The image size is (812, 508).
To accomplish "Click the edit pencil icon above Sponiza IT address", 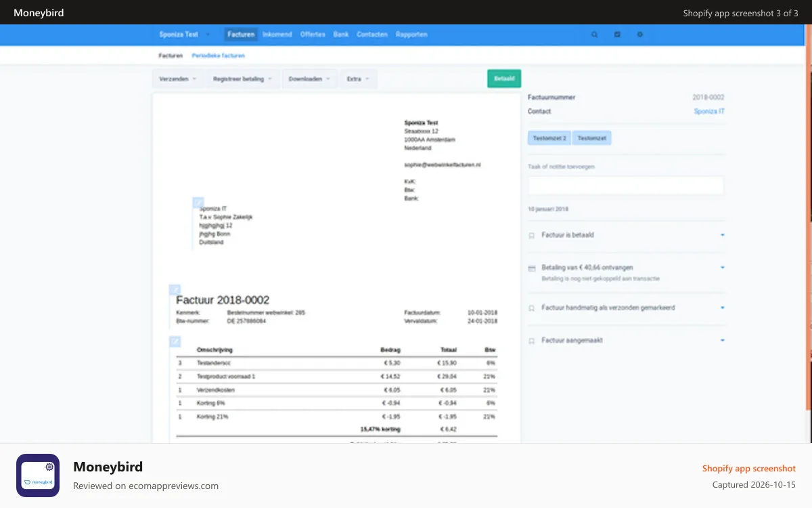I will point(198,202).
